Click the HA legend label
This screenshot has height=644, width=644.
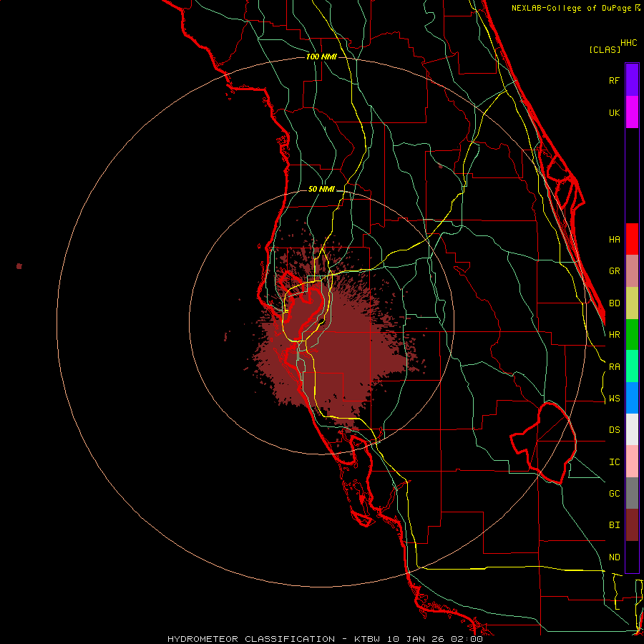point(614,239)
